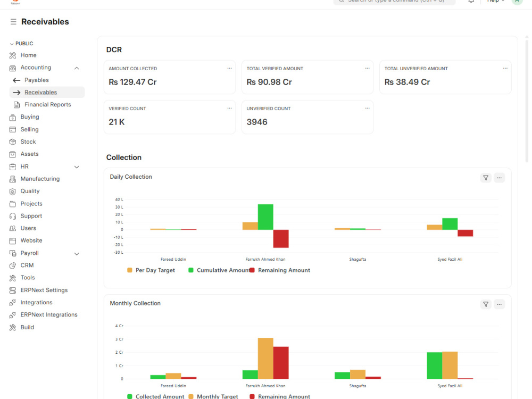
Task: Toggle Collected Amount legend swatch
Action: click(130, 397)
